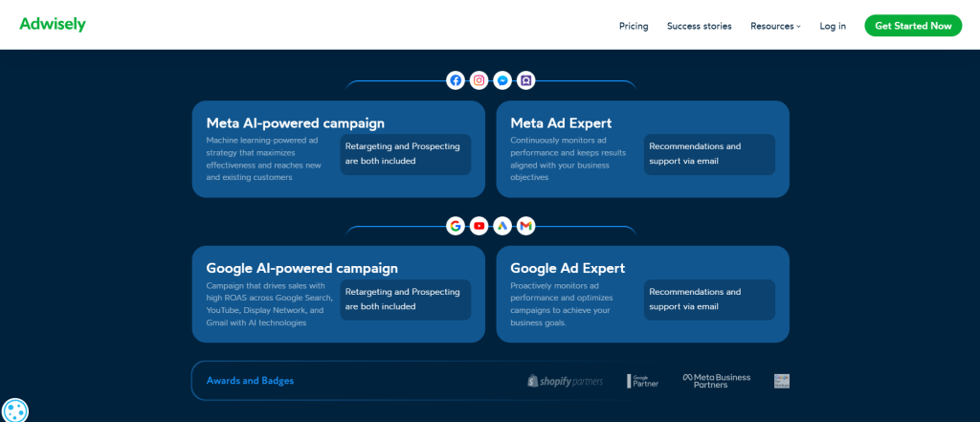Click the Meta Ad Expert heading
The image size is (980, 422).
point(561,123)
